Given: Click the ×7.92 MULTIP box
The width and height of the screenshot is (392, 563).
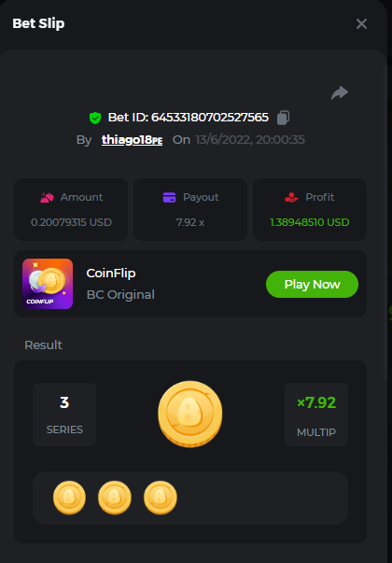Looking at the screenshot, I should 316,415.
